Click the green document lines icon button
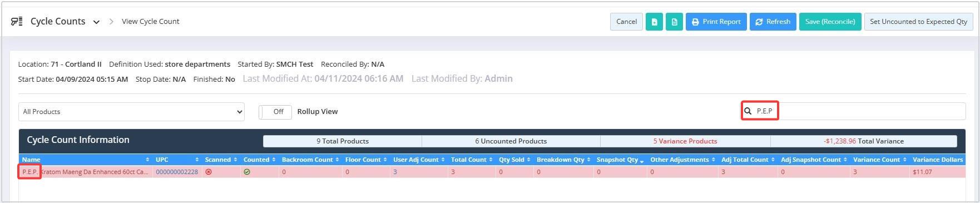 [x=674, y=22]
